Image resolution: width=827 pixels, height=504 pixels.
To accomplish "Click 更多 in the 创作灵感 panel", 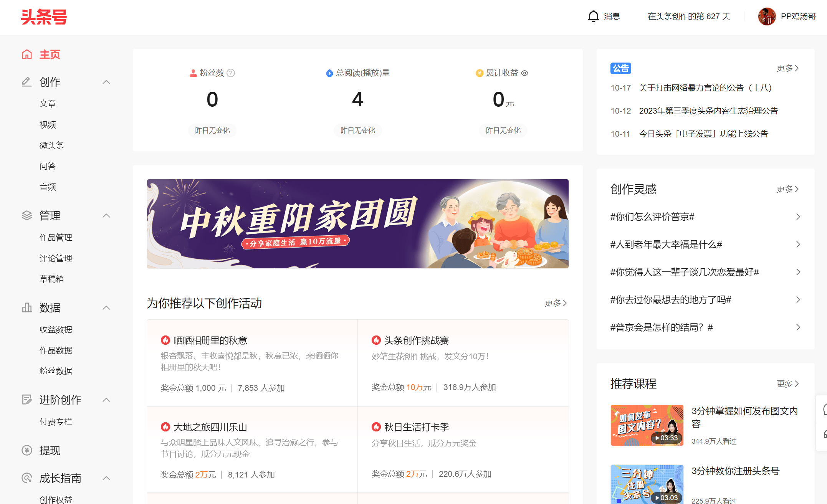I will [787, 189].
